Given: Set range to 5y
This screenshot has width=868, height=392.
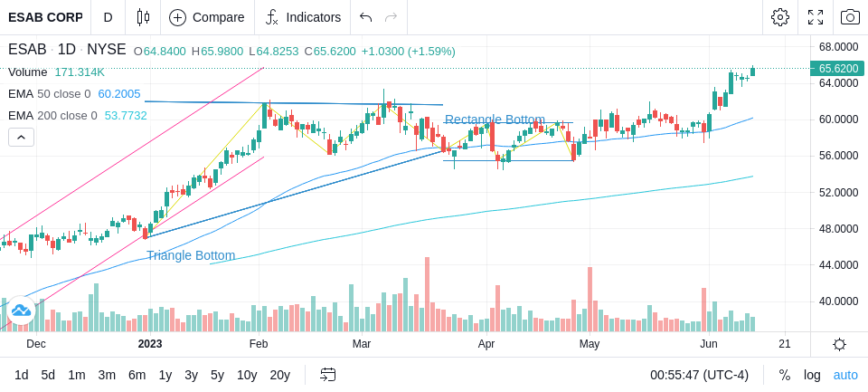Looking at the screenshot, I should click(217, 376).
